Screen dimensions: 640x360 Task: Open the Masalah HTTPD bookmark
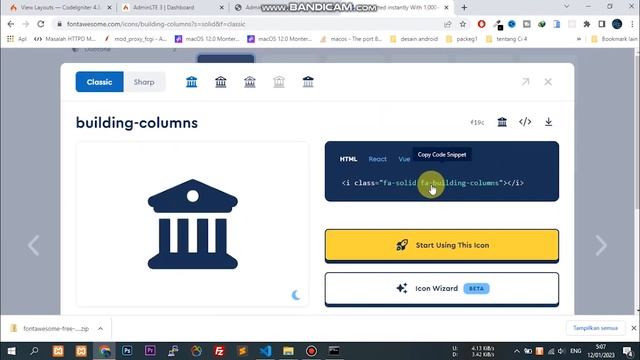coord(65,39)
